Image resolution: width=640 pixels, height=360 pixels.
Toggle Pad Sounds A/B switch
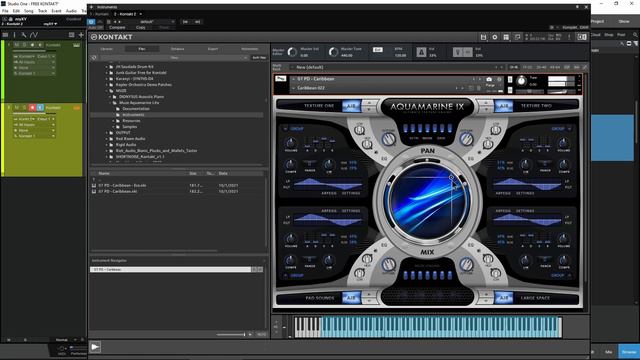(x=351, y=298)
